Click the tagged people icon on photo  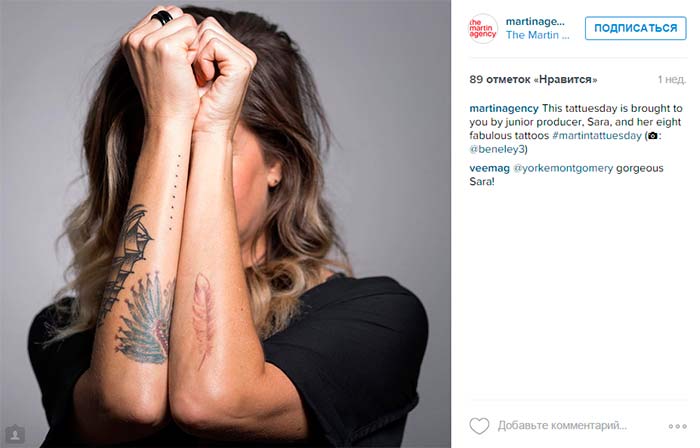coord(15,433)
